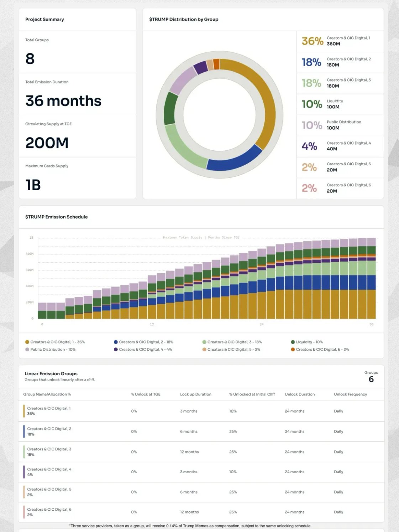Click the gold Creators & CIC Digital, 1 legend dot
Screen dimensions: 399x532
coord(27,342)
